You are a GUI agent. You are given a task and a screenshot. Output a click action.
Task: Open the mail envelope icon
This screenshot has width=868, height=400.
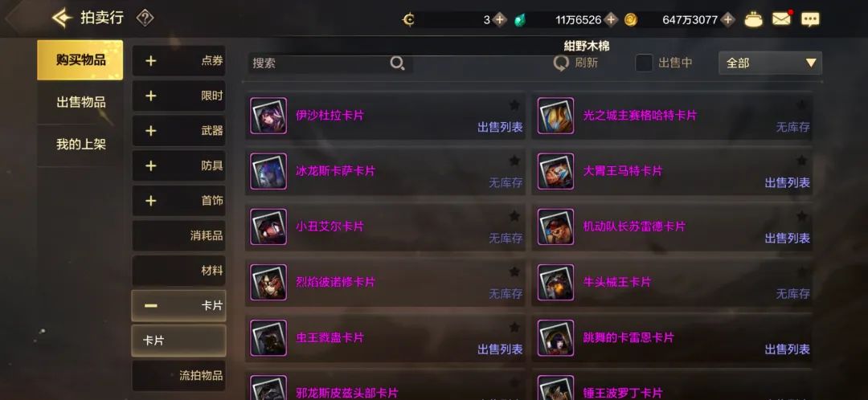click(x=782, y=19)
